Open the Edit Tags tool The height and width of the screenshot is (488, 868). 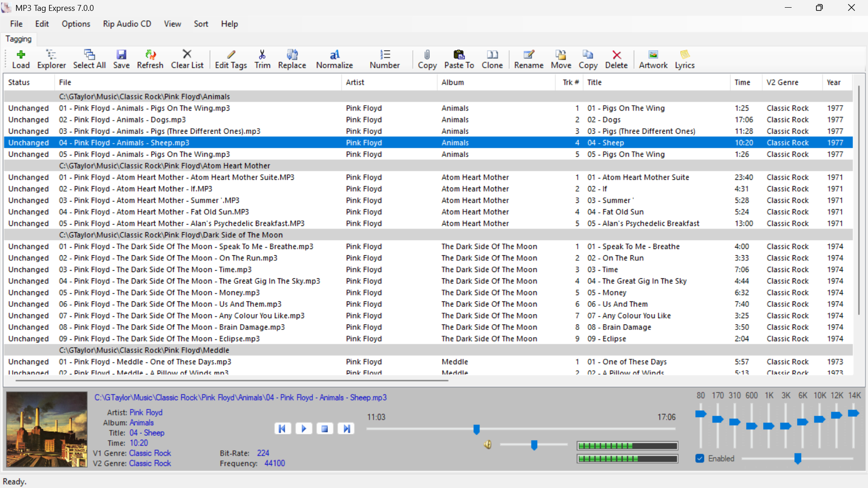pos(231,59)
